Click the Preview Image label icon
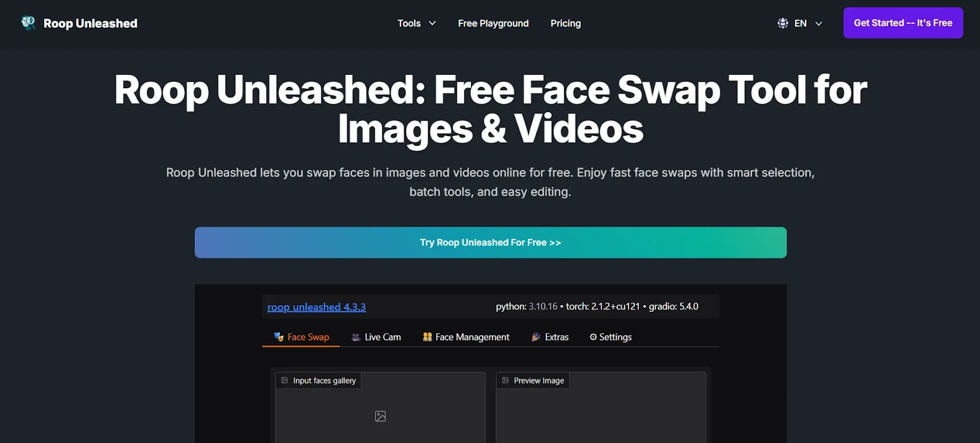 [505, 381]
